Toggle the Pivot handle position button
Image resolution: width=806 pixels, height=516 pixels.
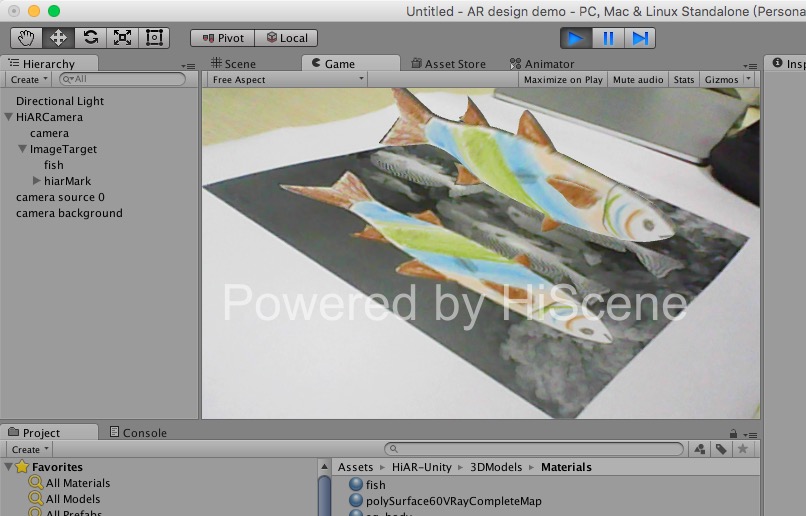click(223, 38)
